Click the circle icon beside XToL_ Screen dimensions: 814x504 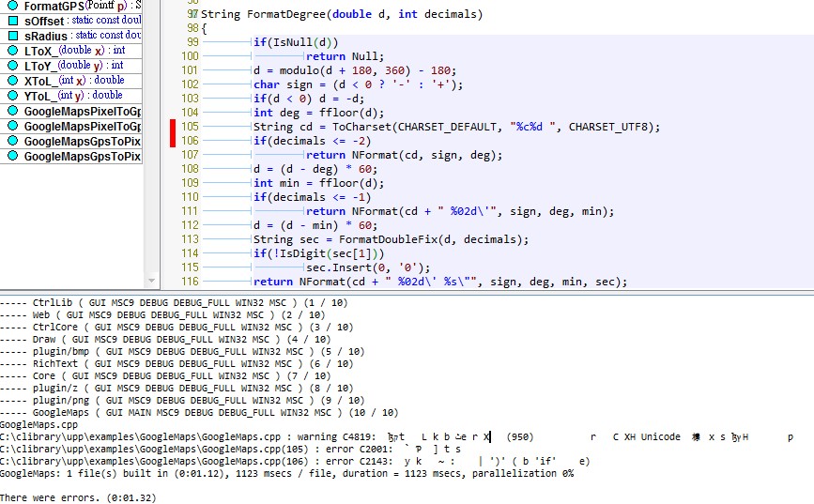tap(12, 80)
